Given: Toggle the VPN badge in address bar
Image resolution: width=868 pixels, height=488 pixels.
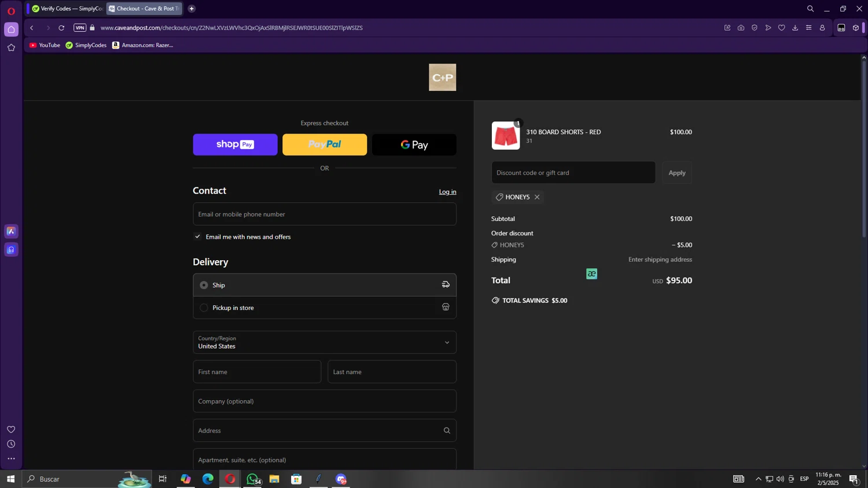Looking at the screenshot, I should [80, 28].
